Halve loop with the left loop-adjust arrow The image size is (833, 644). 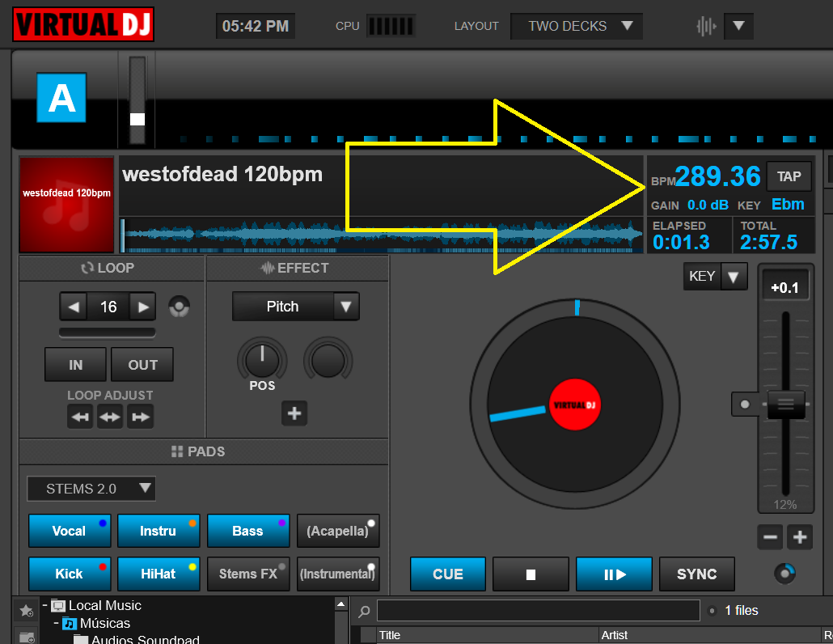click(x=80, y=417)
